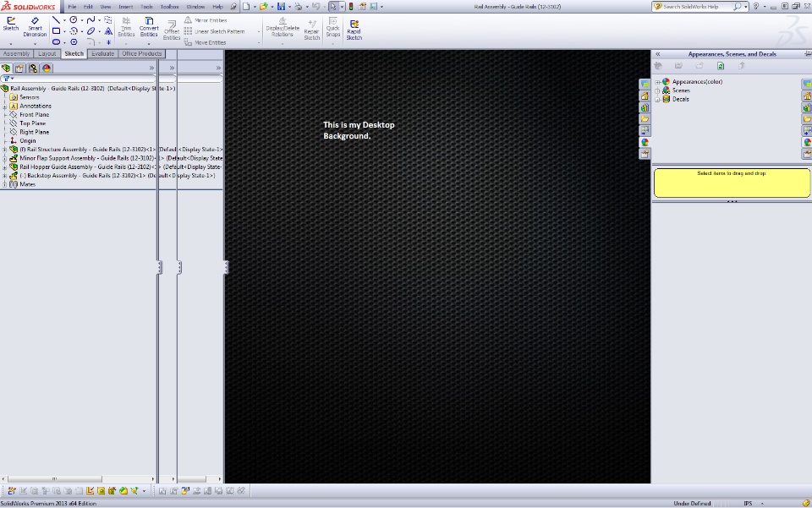Open the Insert menu
Screen dimensions: 812x508
tap(125, 7)
